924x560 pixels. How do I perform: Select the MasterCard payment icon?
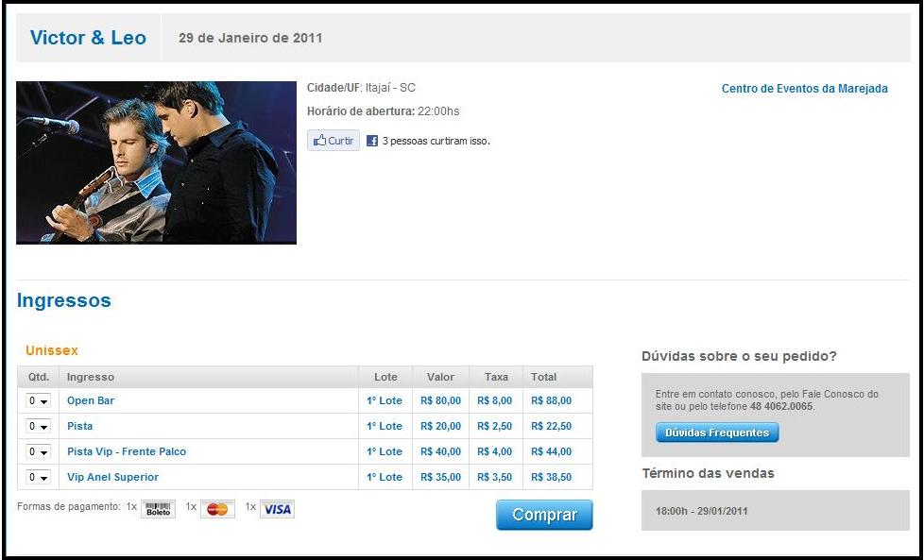217,509
